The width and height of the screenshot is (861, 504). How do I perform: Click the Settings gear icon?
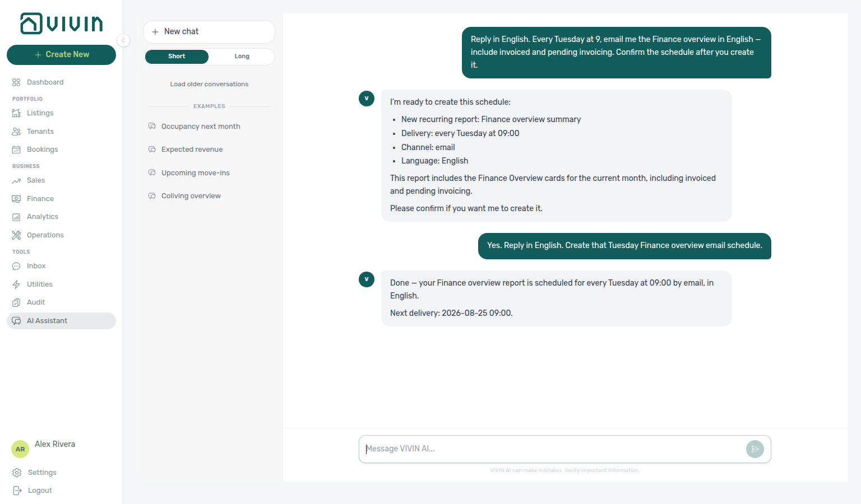(17, 473)
